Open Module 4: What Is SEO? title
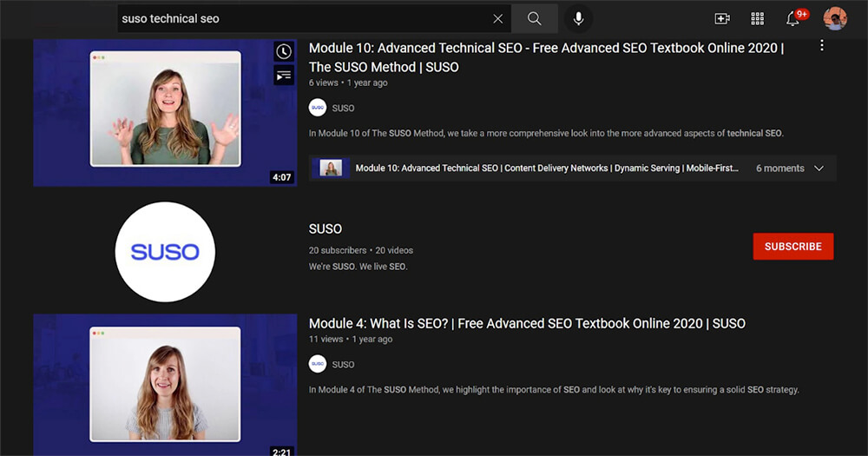The height and width of the screenshot is (456, 868). (527, 324)
